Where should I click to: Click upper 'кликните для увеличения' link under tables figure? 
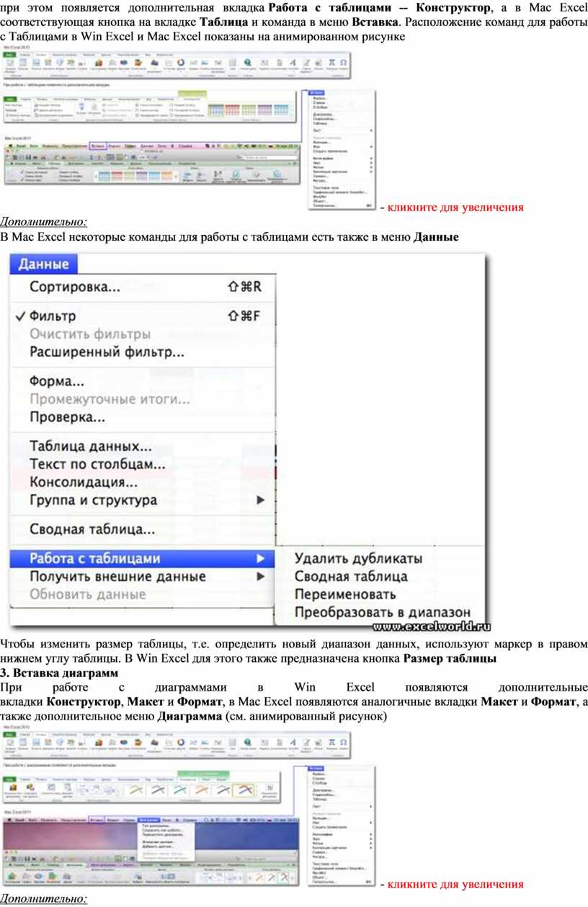[455, 208]
